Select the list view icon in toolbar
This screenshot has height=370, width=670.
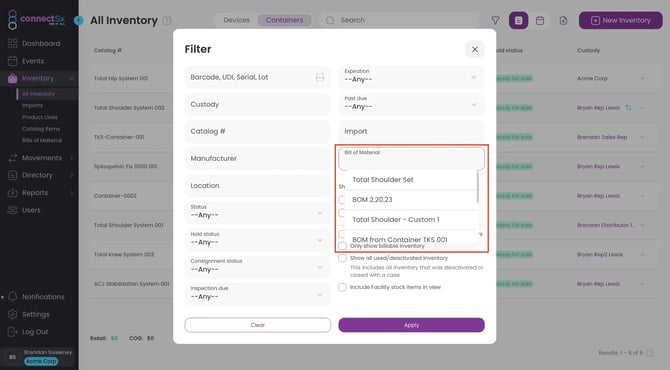518,20
